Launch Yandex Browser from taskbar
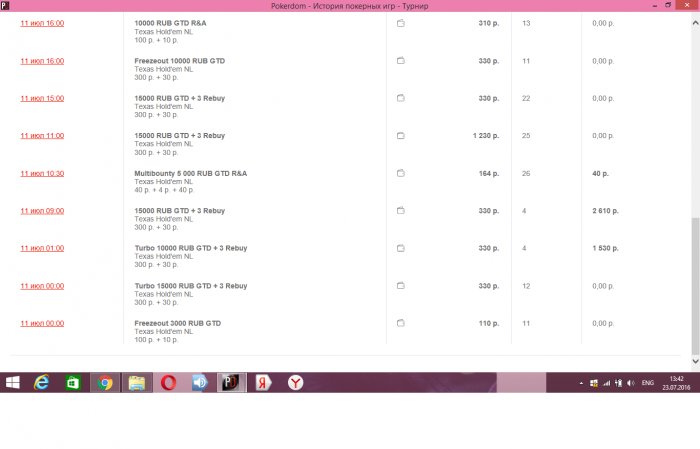Screen dimensions: 700x449 [x=295, y=382]
